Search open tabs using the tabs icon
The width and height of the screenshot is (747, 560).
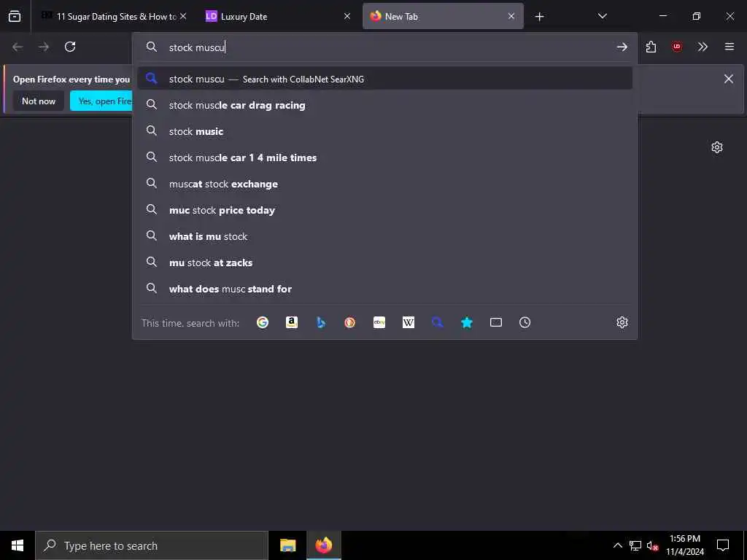point(496,322)
